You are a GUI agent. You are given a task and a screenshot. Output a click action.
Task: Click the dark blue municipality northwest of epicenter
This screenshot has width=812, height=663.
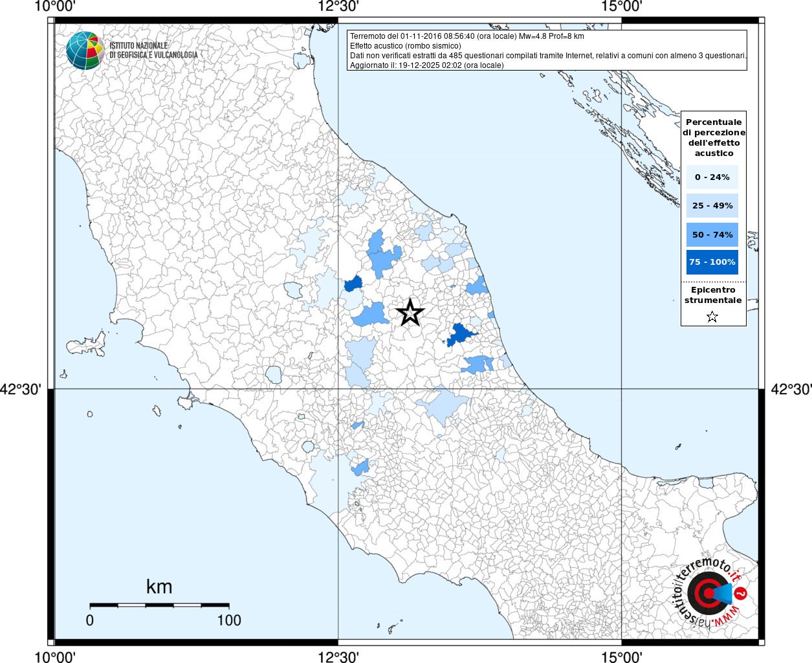coord(353,284)
